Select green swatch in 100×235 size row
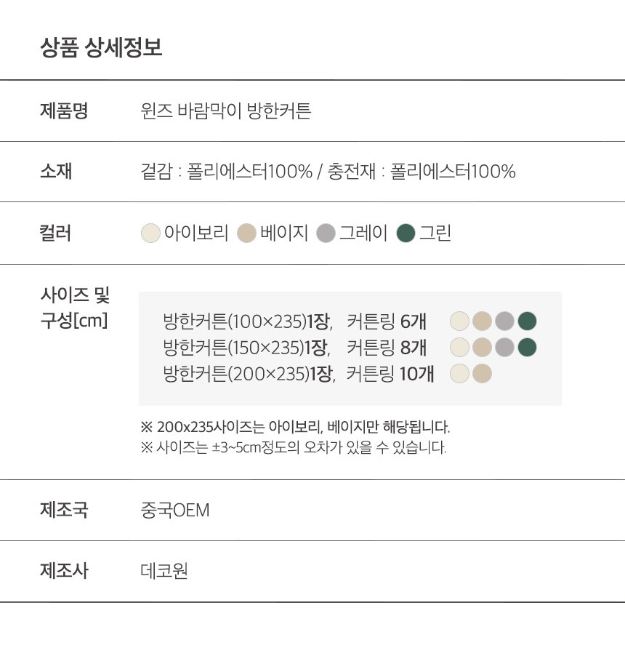Viewport: 625px width, 672px height. click(527, 321)
